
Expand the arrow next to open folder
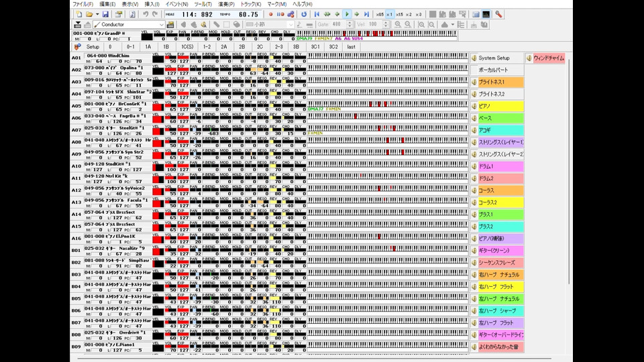[x=97, y=14]
